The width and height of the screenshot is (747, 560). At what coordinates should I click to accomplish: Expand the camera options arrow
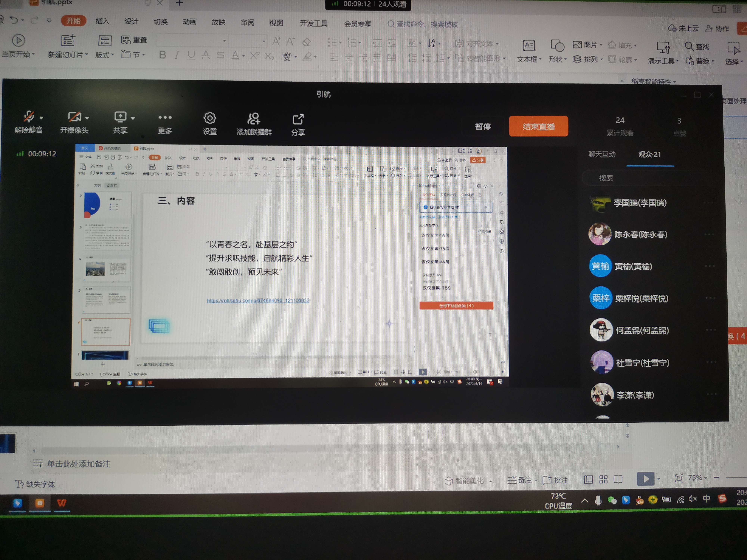87,118
